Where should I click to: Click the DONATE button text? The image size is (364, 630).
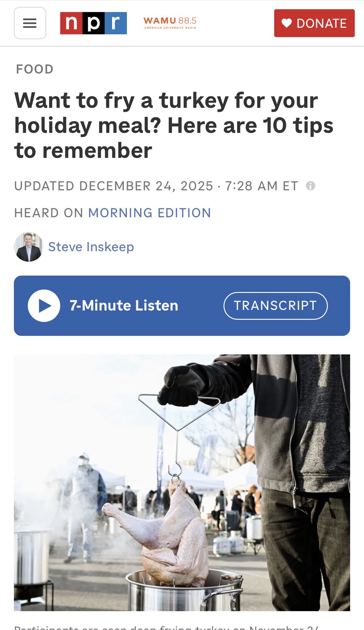click(321, 23)
